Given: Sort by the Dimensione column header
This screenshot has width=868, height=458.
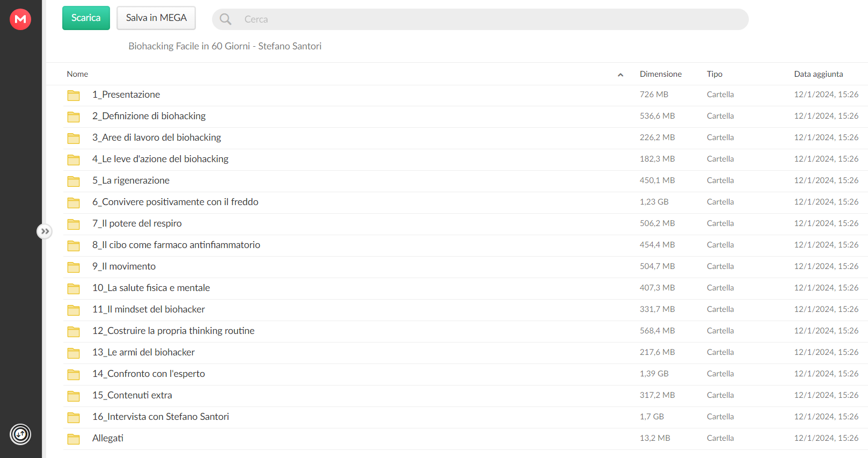Looking at the screenshot, I should point(661,74).
